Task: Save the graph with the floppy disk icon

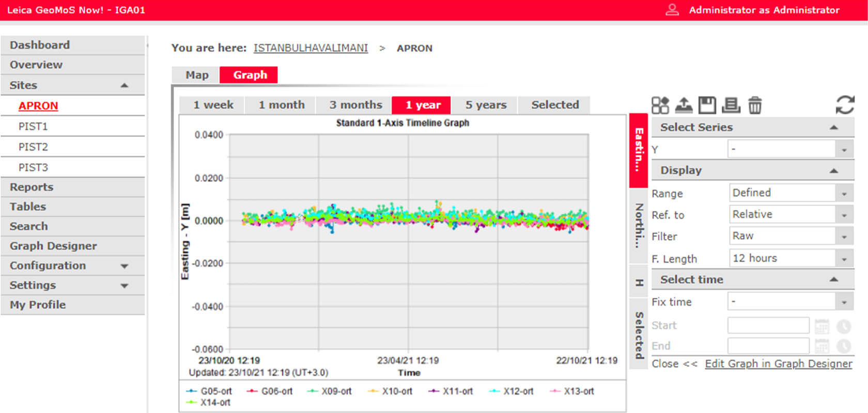Action: pos(707,105)
